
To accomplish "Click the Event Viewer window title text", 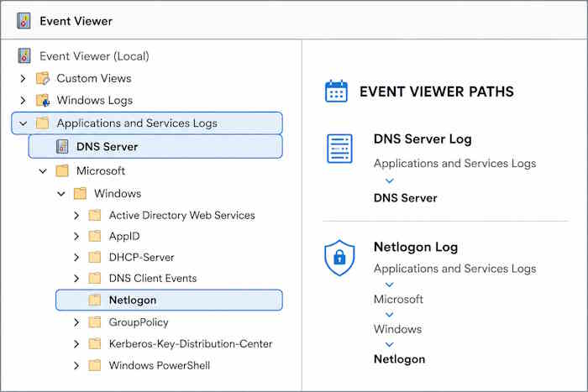I will click(76, 21).
